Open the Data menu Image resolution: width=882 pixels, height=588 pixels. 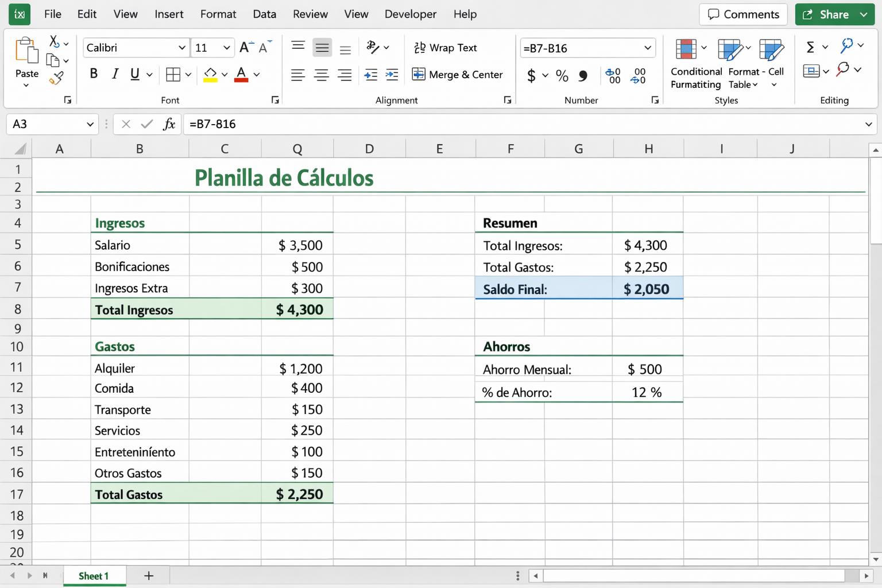pyautogui.click(x=264, y=14)
